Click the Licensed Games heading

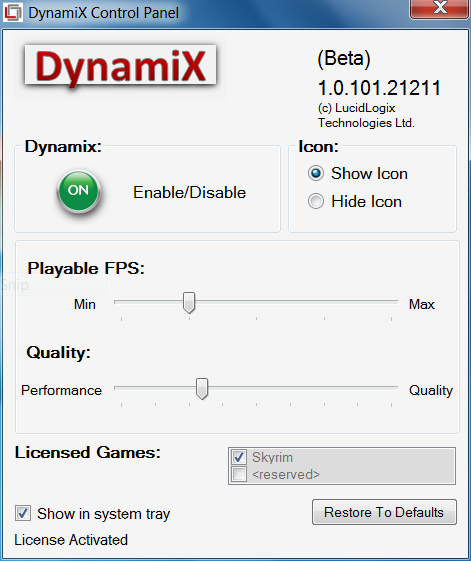tap(88, 453)
